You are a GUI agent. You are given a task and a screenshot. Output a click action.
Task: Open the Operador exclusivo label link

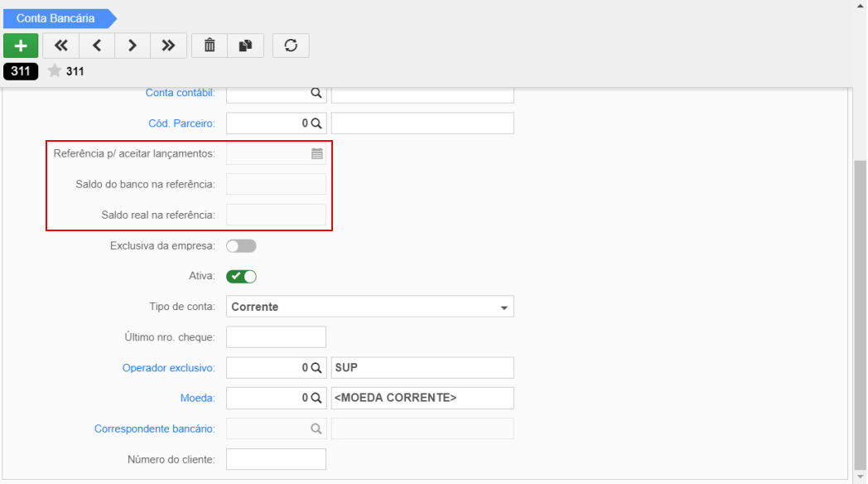click(168, 368)
